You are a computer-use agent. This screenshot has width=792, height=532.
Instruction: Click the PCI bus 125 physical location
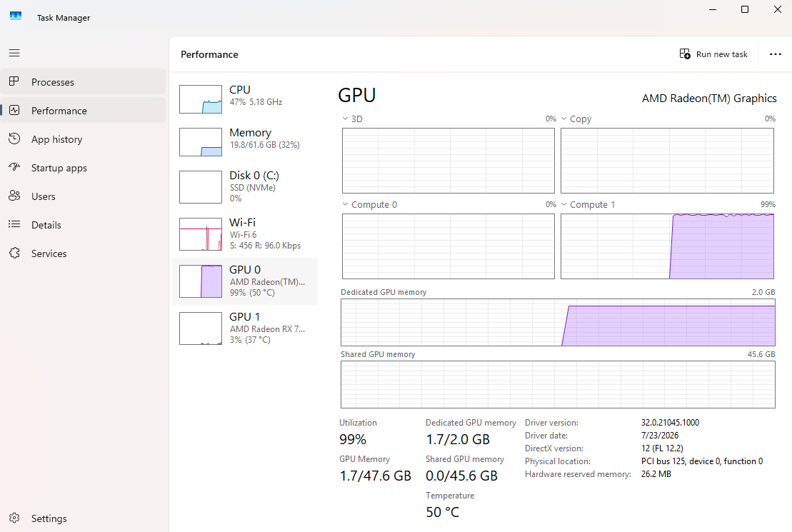click(702, 461)
